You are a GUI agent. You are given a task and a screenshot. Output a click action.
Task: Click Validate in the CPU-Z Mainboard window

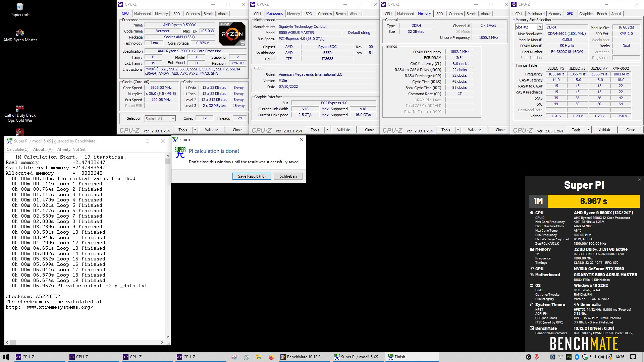pyautogui.click(x=343, y=130)
